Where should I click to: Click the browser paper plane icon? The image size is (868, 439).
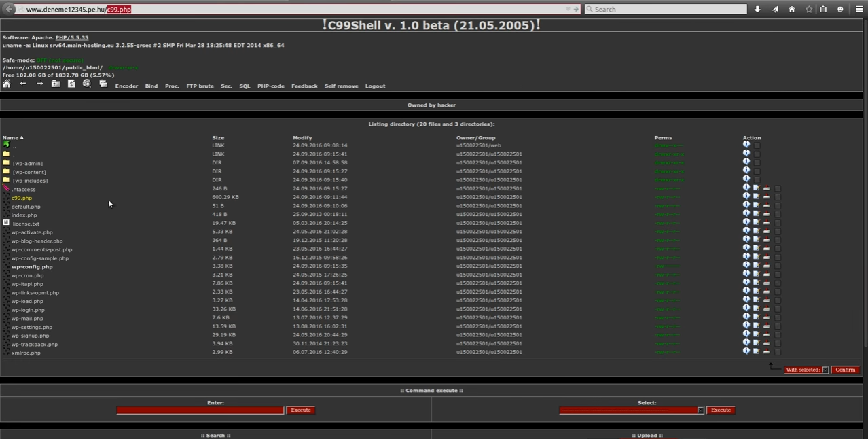[774, 9]
